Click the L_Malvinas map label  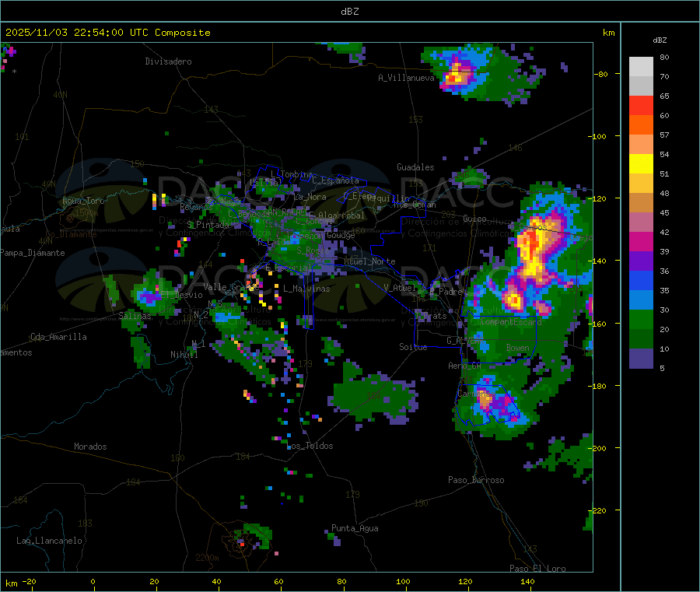[x=306, y=289]
